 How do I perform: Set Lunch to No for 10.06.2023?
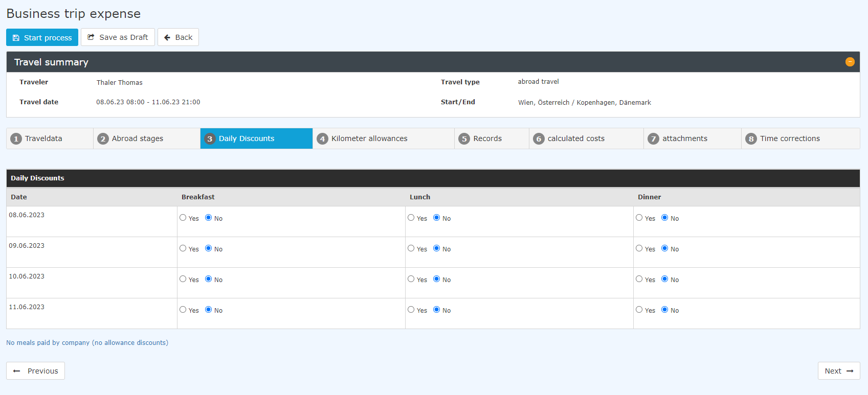(x=437, y=279)
